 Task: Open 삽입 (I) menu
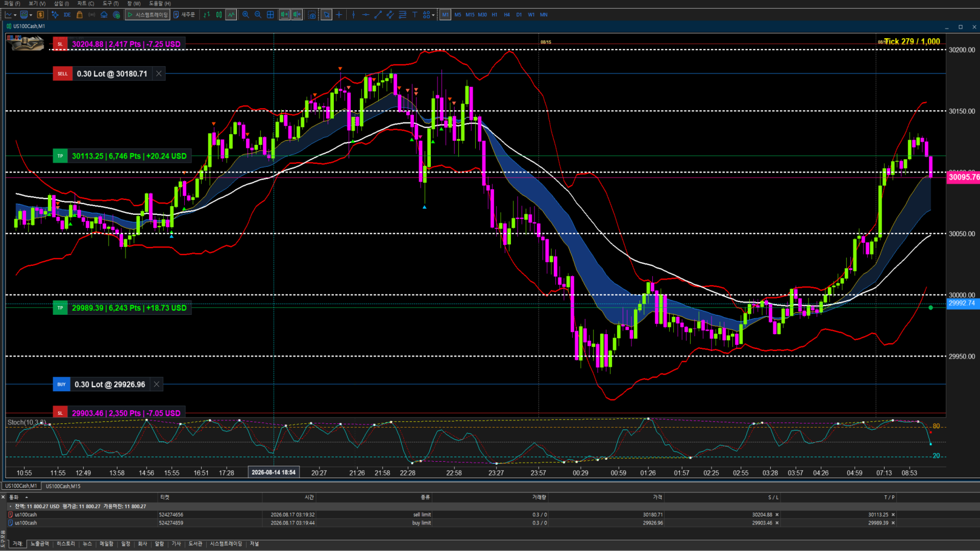61,4
